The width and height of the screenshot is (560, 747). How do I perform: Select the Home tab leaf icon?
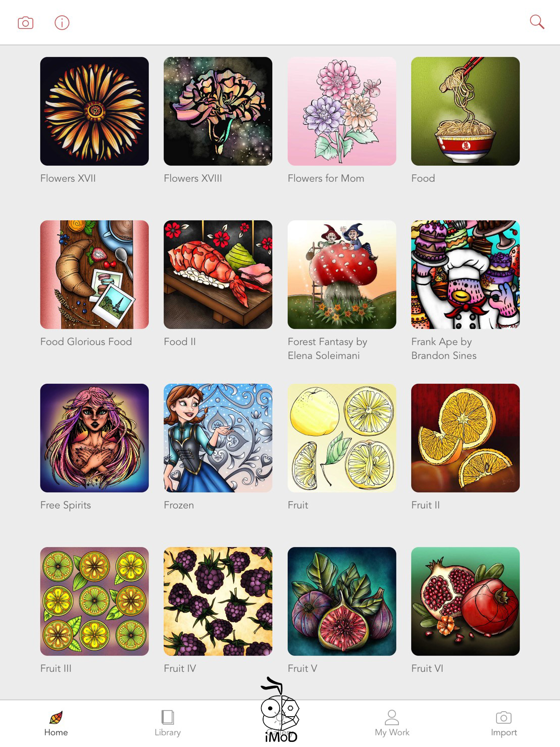coord(56,717)
